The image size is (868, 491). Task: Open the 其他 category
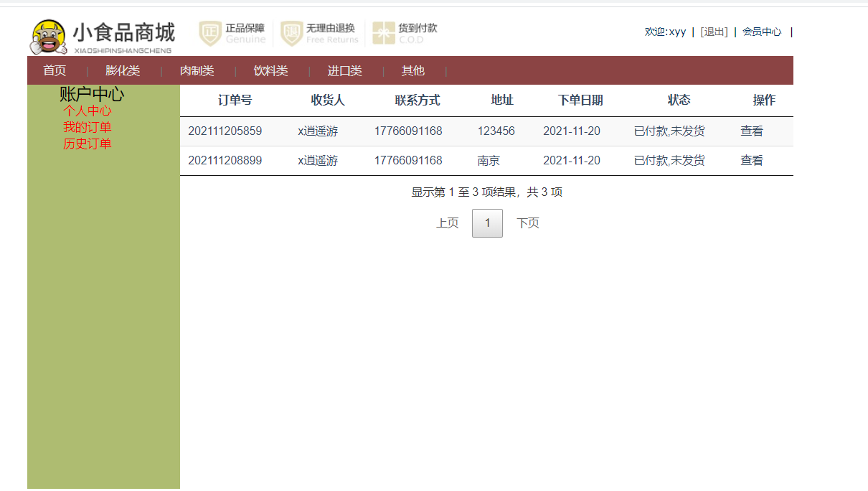pyautogui.click(x=413, y=70)
